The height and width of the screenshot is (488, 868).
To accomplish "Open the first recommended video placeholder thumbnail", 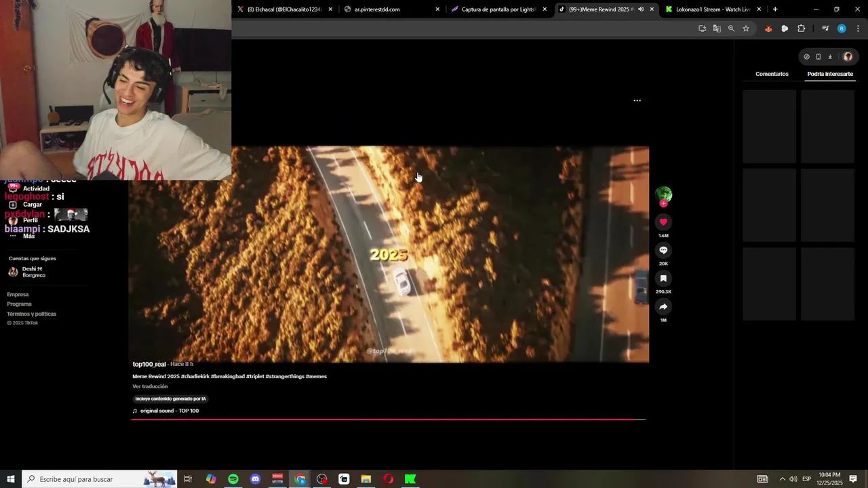I will (769, 127).
